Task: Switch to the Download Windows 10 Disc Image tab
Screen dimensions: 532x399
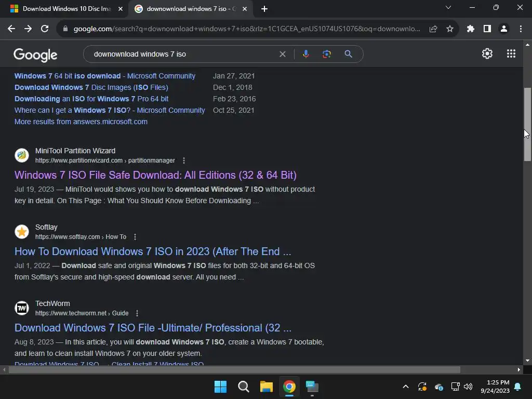Action: coord(66,9)
